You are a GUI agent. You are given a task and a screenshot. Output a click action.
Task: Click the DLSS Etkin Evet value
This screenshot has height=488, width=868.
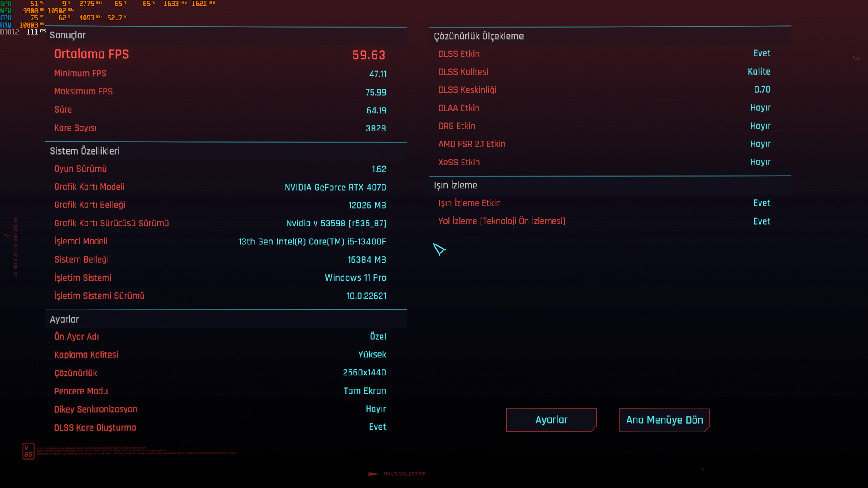coord(761,53)
